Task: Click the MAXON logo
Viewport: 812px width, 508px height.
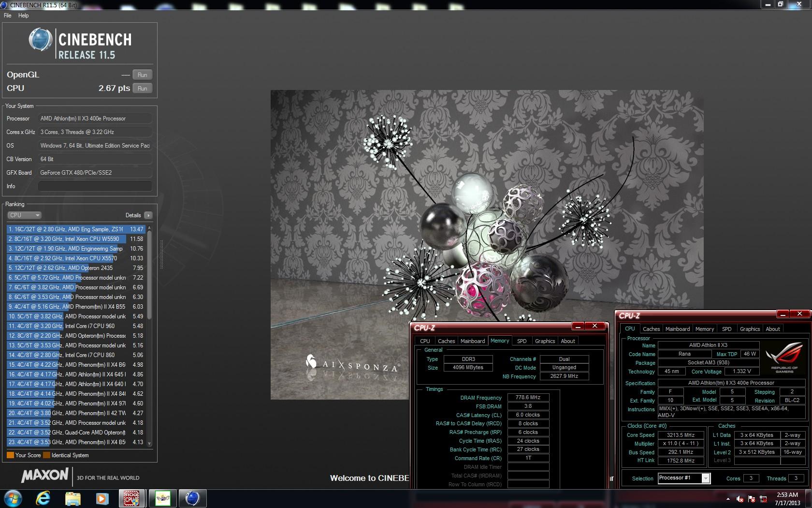Action: 44,475
